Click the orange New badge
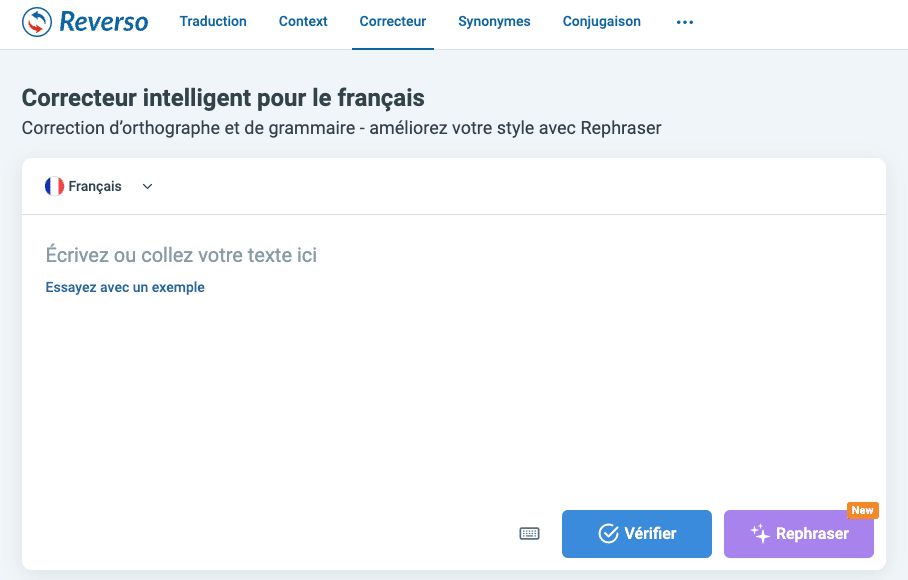Screen dimensions: 908x580 coord(862,510)
